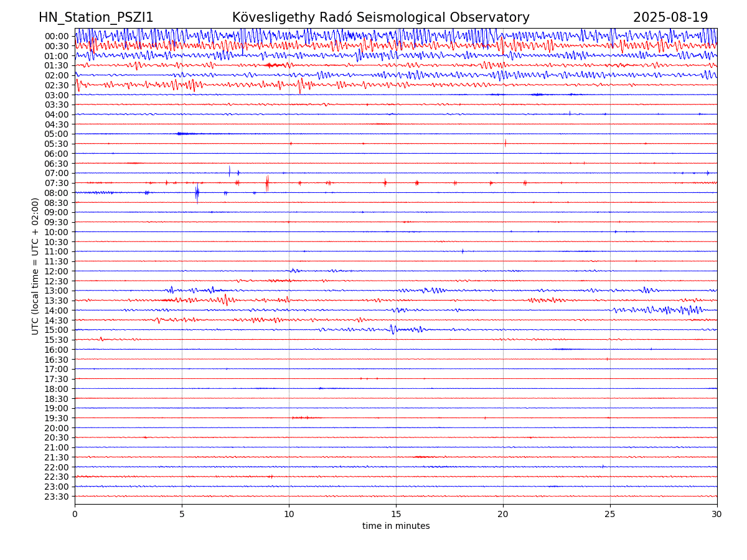This screenshot has width=747, height=560.
Task: Select the x-axis tick labeled 25
Action: (x=610, y=515)
